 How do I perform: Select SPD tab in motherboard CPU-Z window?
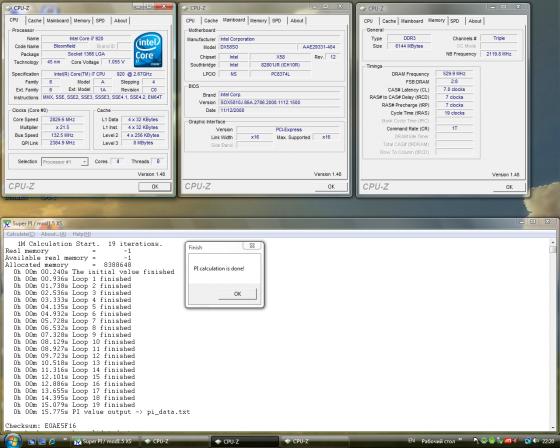tap(276, 21)
